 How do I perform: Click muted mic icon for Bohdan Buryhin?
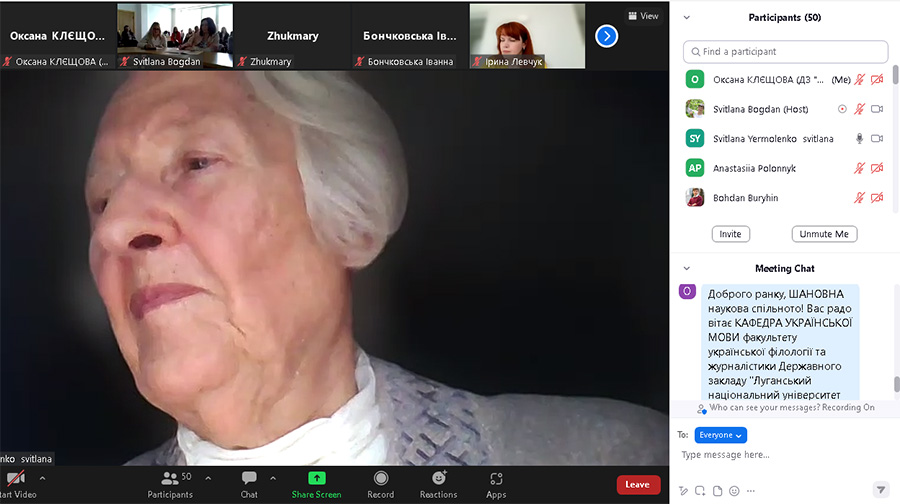coord(859,197)
